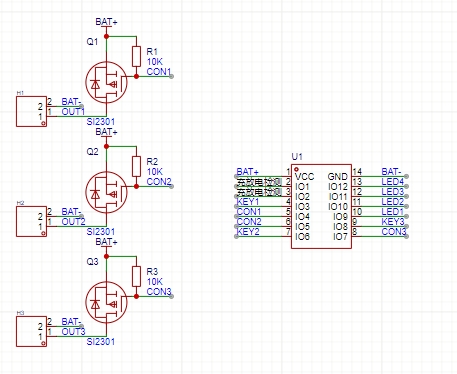Select the LED4 net label
Image resolution: width=457 pixels, height=374 pixels.
[393, 182]
